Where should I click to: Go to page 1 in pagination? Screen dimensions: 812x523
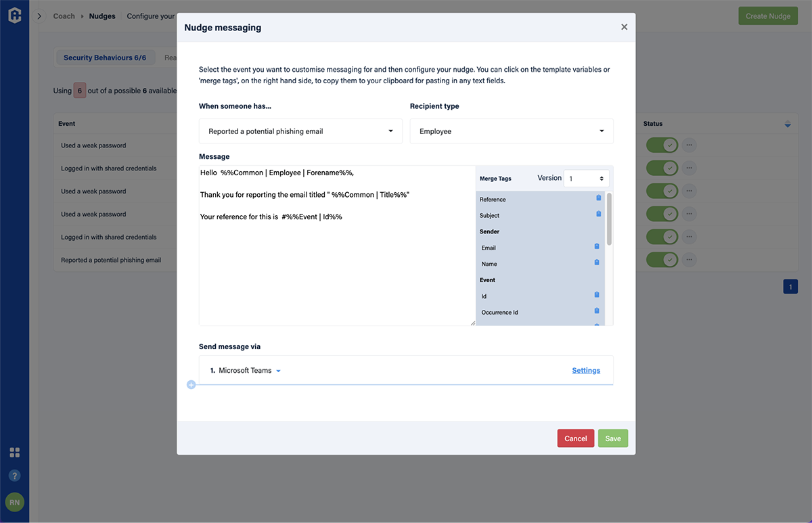pyautogui.click(x=790, y=287)
